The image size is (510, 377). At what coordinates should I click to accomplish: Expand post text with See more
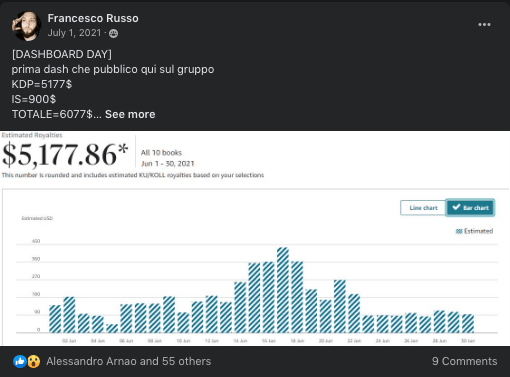pyautogui.click(x=130, y=114)
